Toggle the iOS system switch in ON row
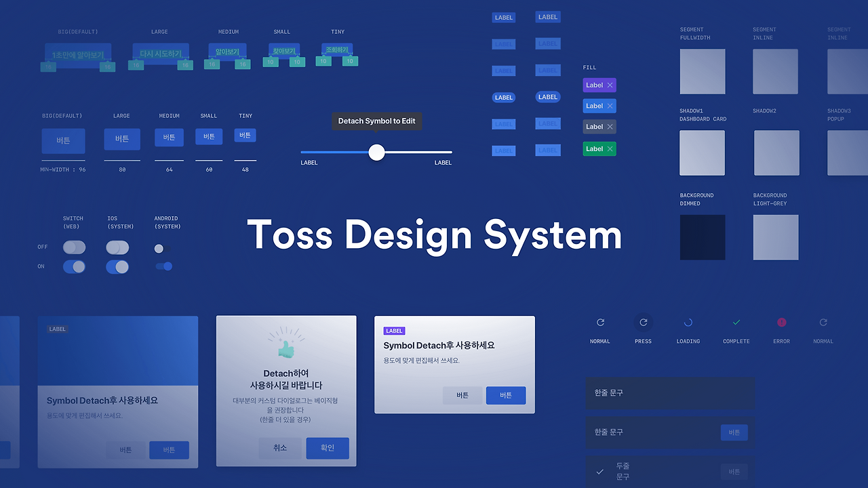 117,267
